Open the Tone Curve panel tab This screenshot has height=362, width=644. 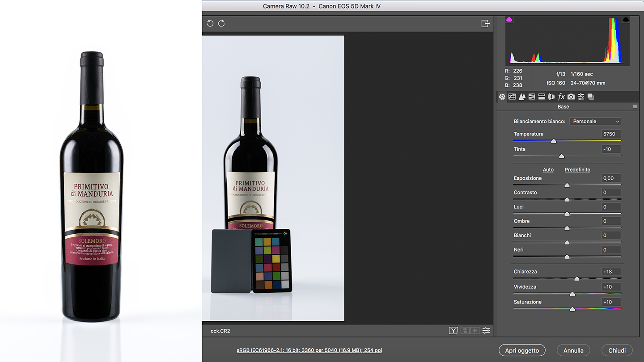(512, 97)
